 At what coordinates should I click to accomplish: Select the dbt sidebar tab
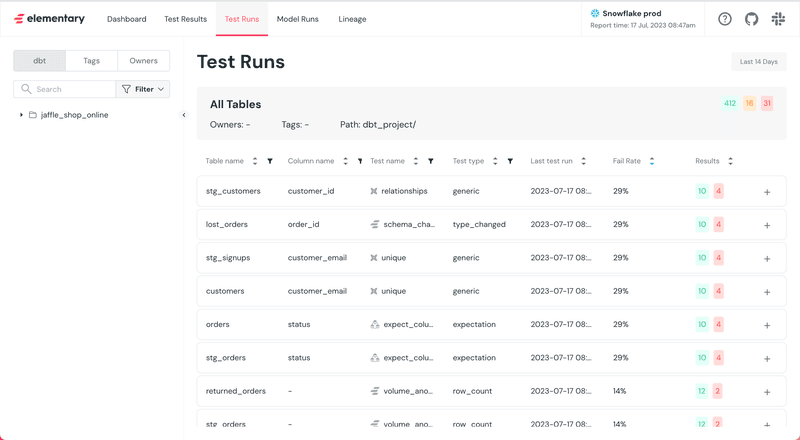click(39, 61)
